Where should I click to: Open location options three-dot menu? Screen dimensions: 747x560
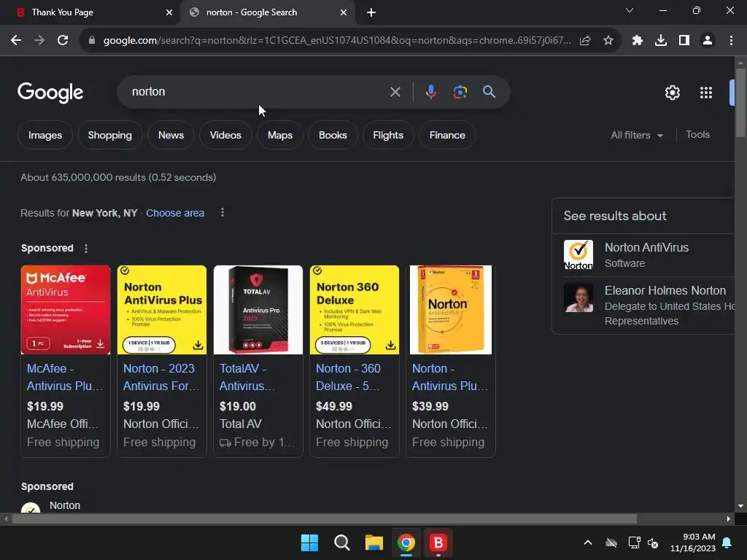(222, 212)
